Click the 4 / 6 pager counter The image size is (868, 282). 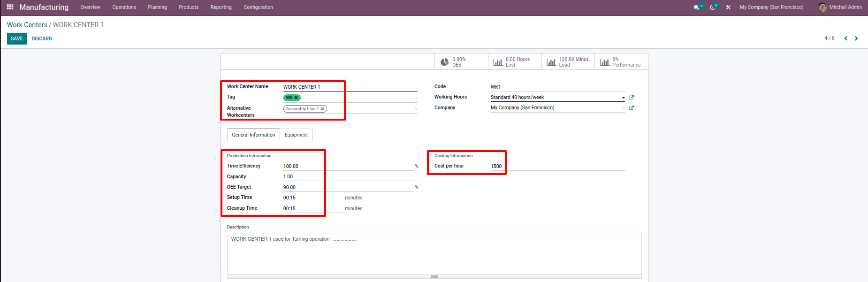[x=829, y=38]
